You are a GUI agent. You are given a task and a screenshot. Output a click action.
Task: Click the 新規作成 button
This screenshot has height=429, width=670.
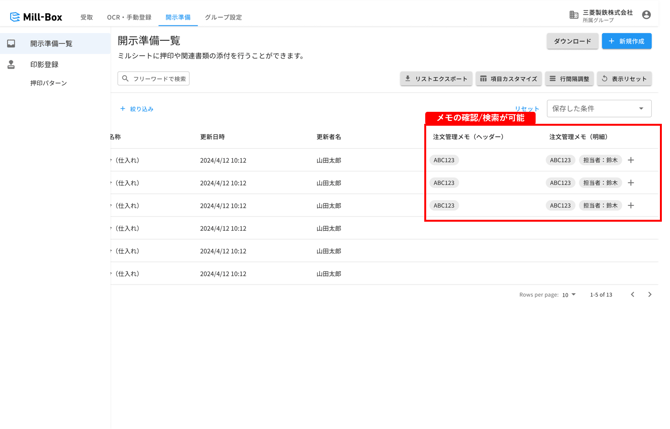(626, 41)
